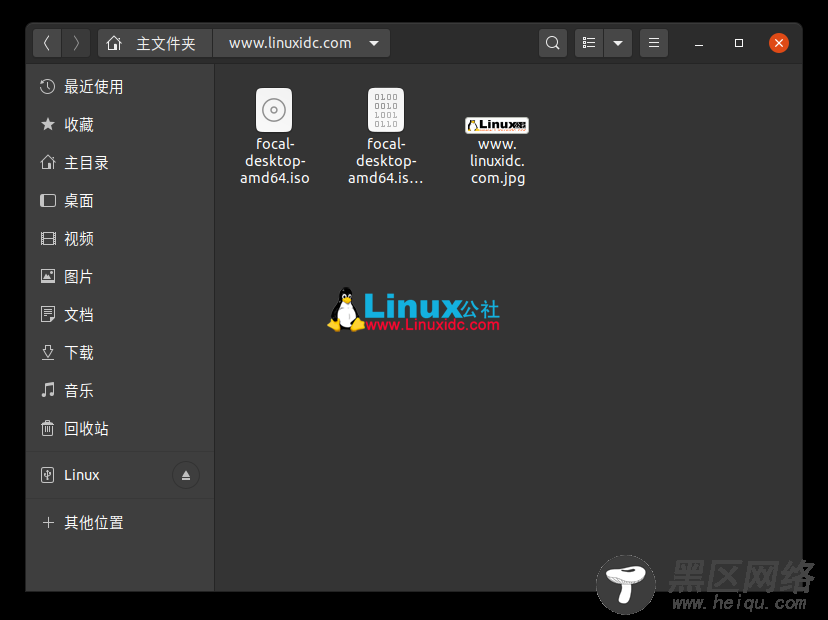828x620 pixels.
Task: Click the focal-desktop-amd64.iso file name
Action: coord(275,161)
